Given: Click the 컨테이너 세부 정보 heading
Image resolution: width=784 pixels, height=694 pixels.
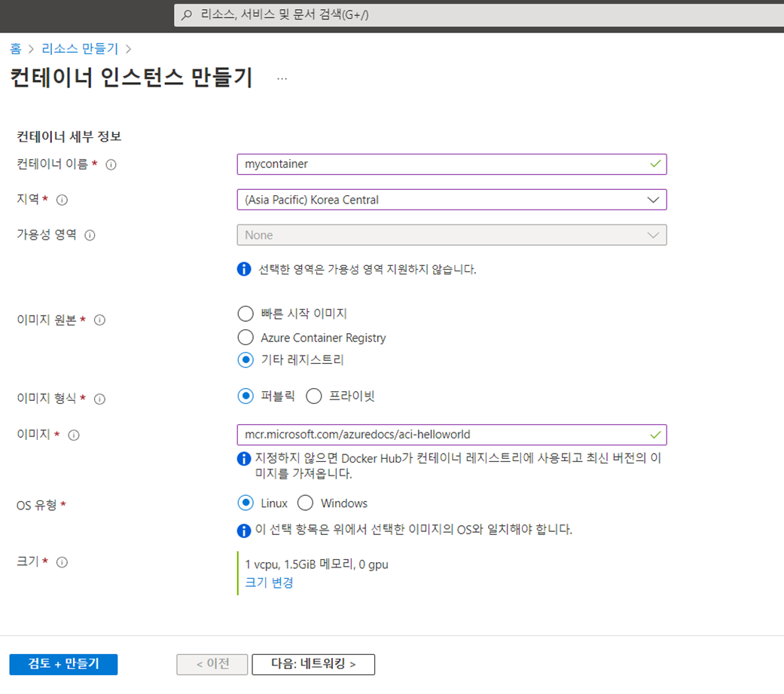Looking at the screenshot, I should tap(69, 136).
